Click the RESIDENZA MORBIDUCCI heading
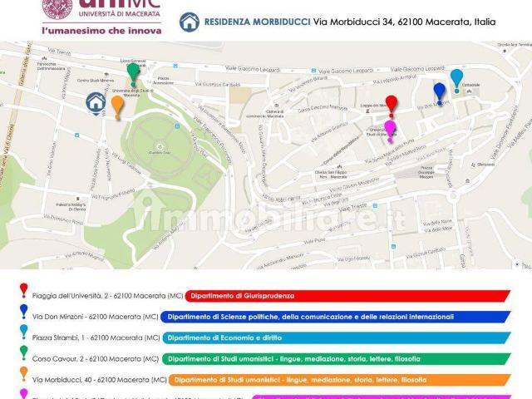The image size is (532, 399). (257, 22)
